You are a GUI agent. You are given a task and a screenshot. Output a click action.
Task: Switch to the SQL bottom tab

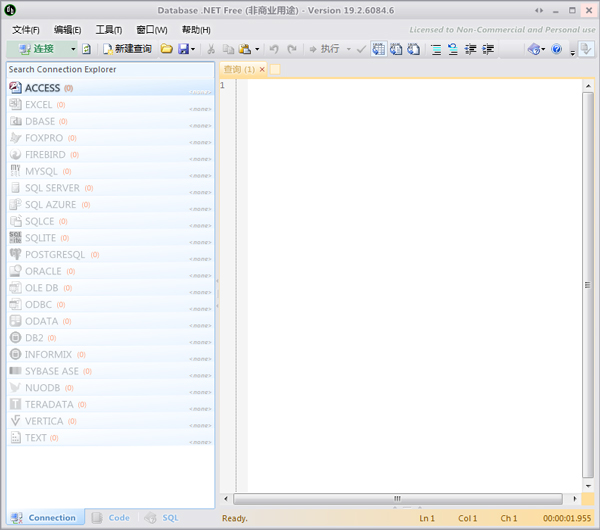point(162,518)
